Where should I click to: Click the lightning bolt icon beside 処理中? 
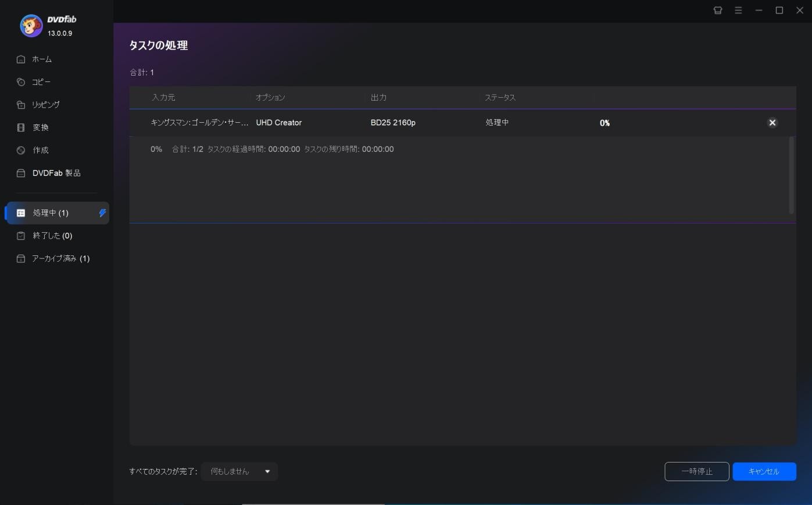pos(102,213)
